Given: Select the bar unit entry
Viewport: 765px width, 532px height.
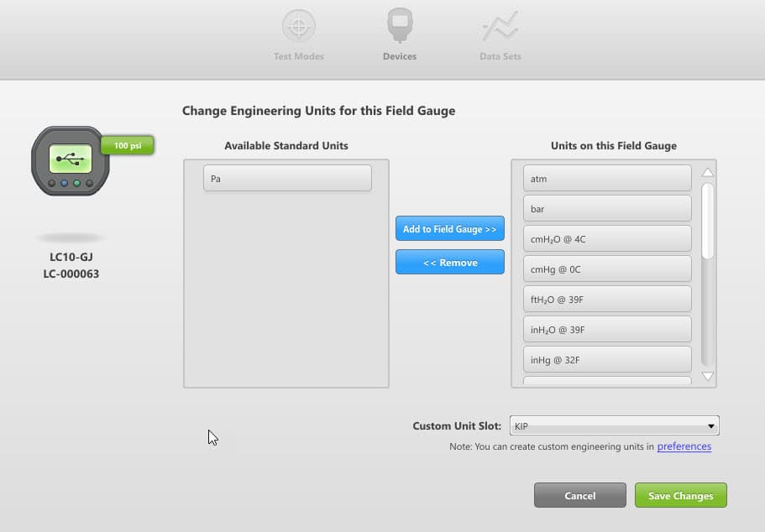Looking at the screenshot, I should tap(606, 208).
